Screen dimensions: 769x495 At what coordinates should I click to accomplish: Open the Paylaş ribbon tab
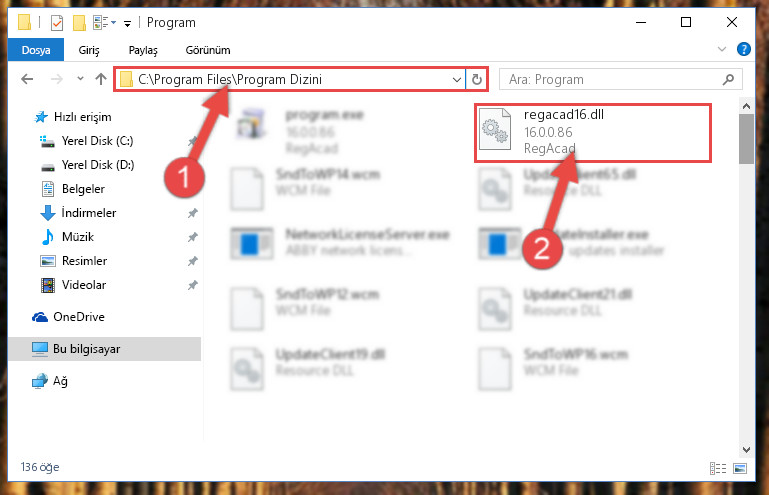(x=143, y=50)
